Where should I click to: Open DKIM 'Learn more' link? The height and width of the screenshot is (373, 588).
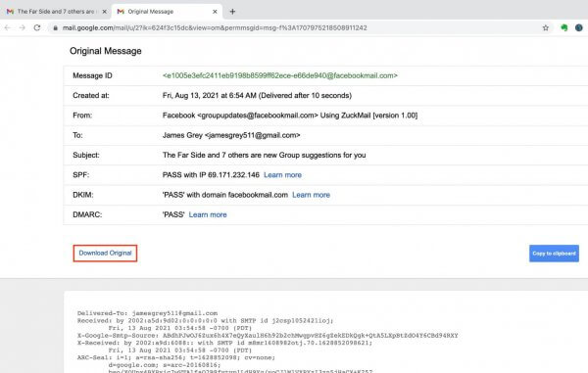[311, 195]
